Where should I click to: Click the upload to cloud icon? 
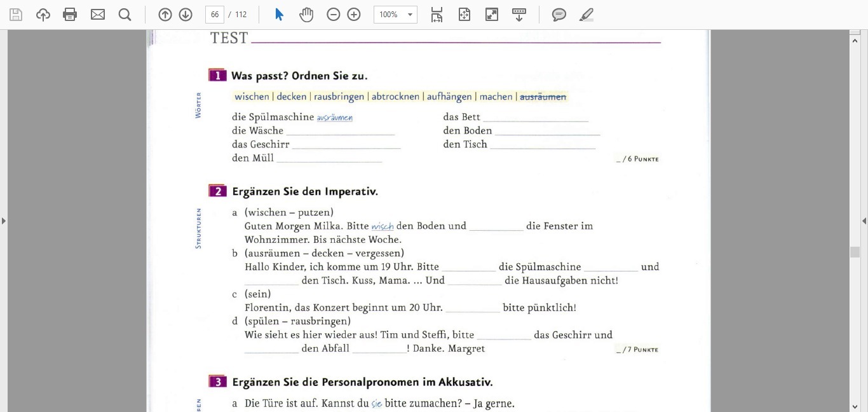pos(43,15)
